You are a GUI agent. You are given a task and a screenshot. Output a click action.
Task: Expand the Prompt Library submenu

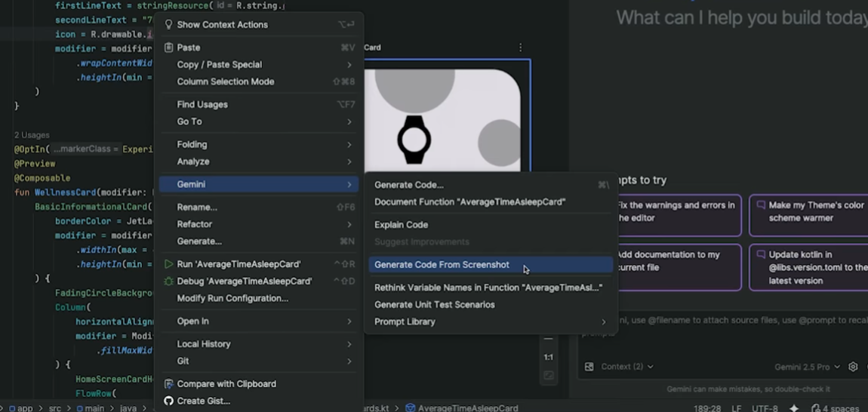(x=491, y=321)
